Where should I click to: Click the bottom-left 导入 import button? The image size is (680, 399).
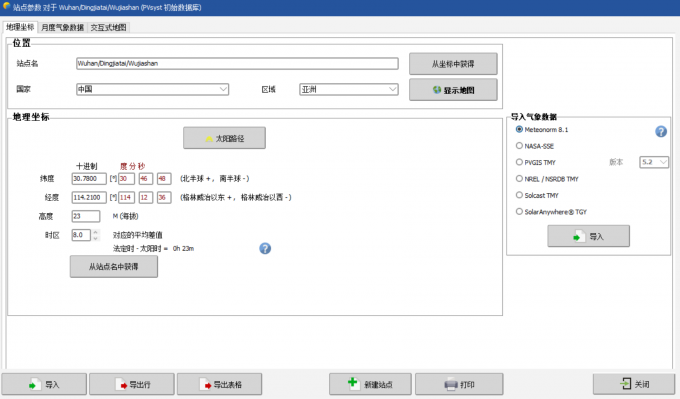(x=44, y=384)
